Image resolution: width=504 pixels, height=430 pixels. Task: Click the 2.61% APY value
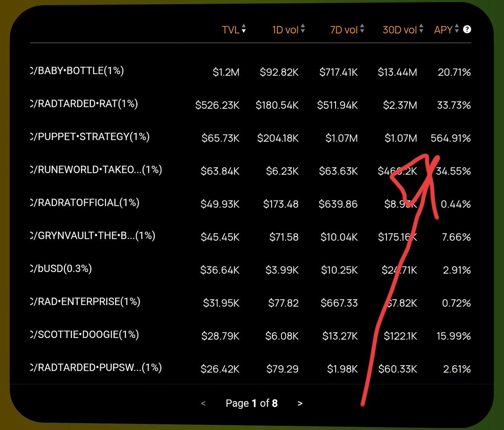pos(457,369)
